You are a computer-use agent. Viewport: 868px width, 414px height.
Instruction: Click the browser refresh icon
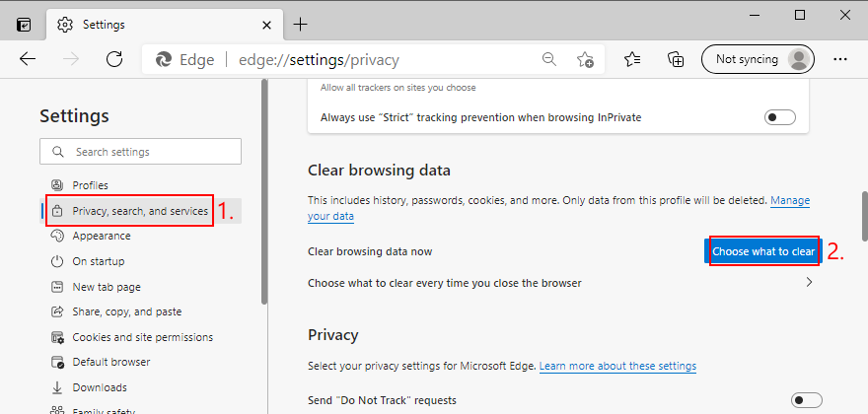tap(114, 59)
